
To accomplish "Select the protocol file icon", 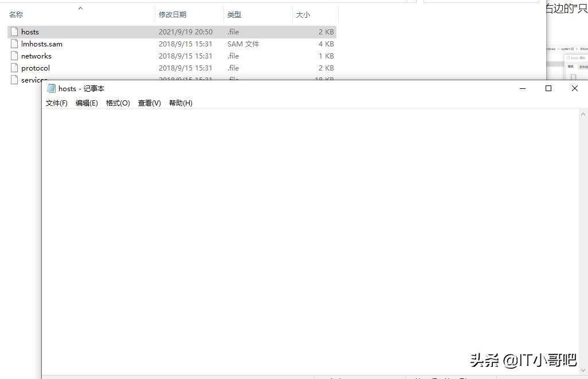I will [x=14, y=68].
